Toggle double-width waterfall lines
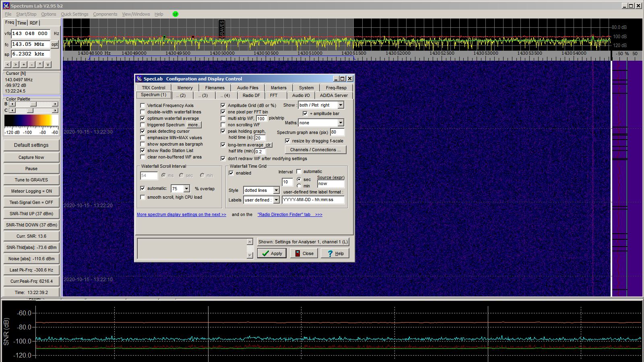Viewport: 644px width, 362px height. (x=142, y=112)
